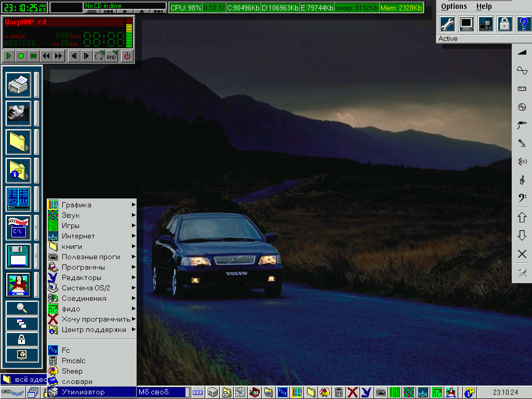Viewport: 532px width, 399px height.
Task: Click CD player previous track button
Action: 109,11
